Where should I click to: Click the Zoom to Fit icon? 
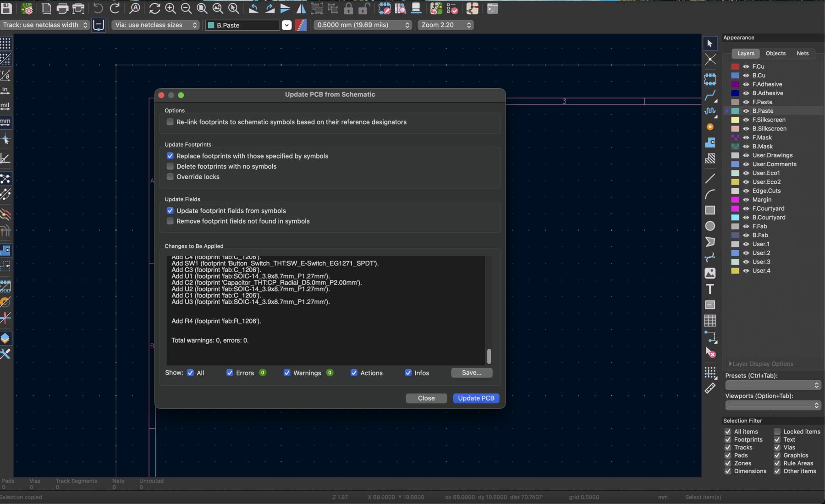(202, 8)
